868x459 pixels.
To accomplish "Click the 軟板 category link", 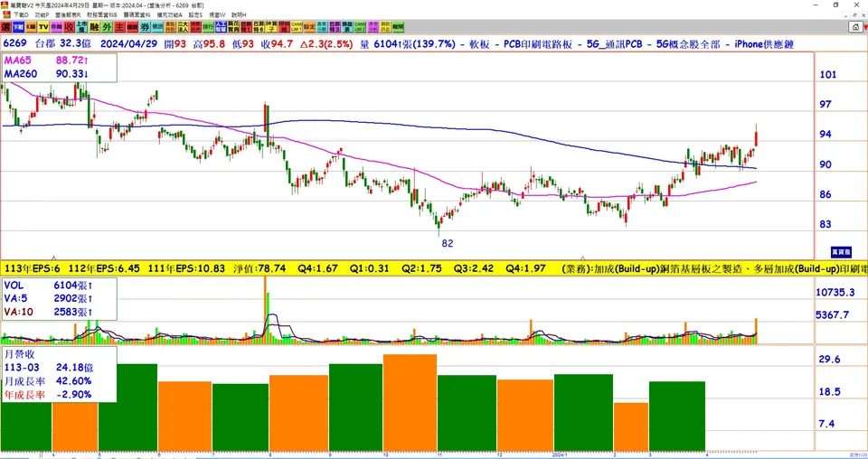I will pos(479,44).
